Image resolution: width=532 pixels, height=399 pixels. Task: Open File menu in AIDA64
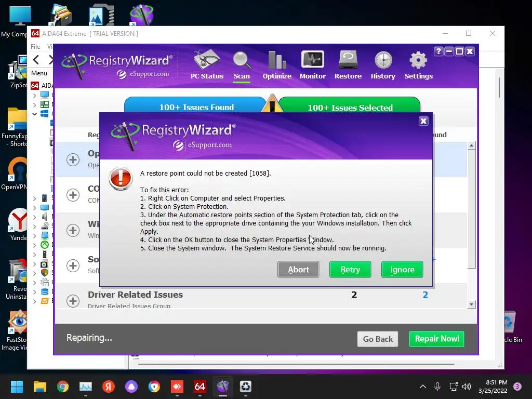(35, 46)
